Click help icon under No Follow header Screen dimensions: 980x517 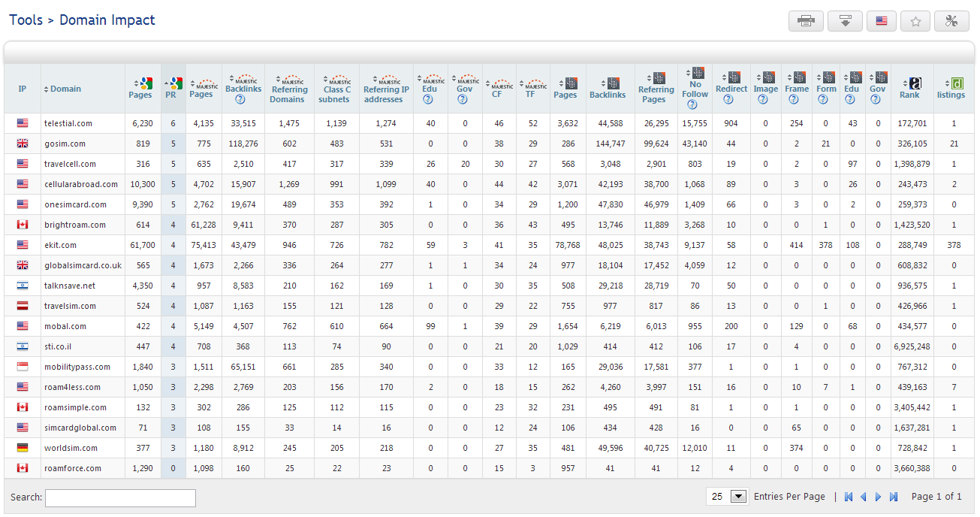click(x=692, y=104)
